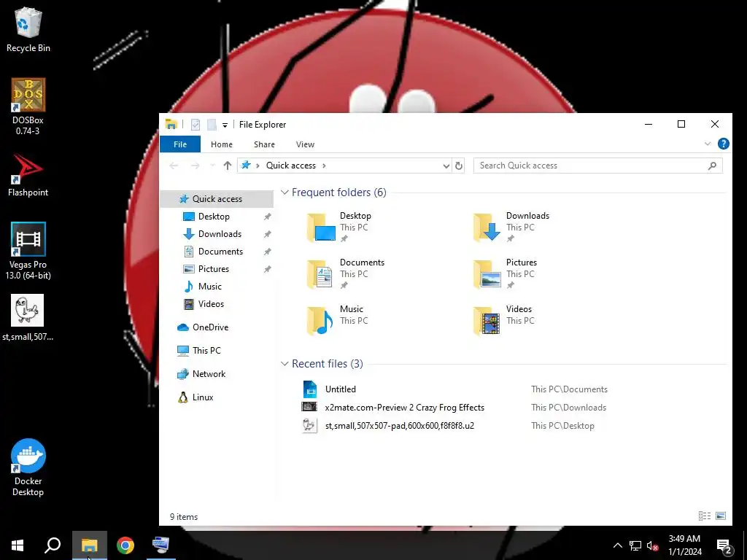The height and width of the screenshot is (560, 747).
Task: Click the Quick access breadcrumb in address bar
Action: (290, 166)
